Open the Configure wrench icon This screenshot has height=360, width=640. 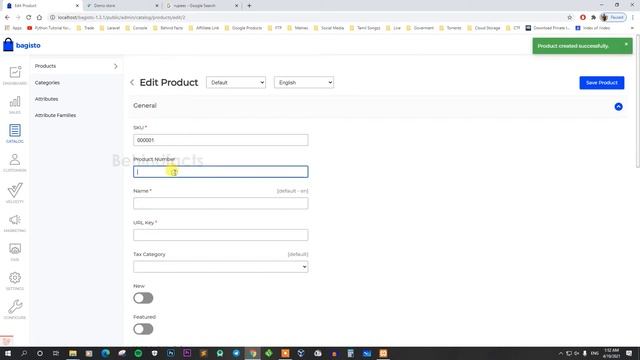point(15,307)
